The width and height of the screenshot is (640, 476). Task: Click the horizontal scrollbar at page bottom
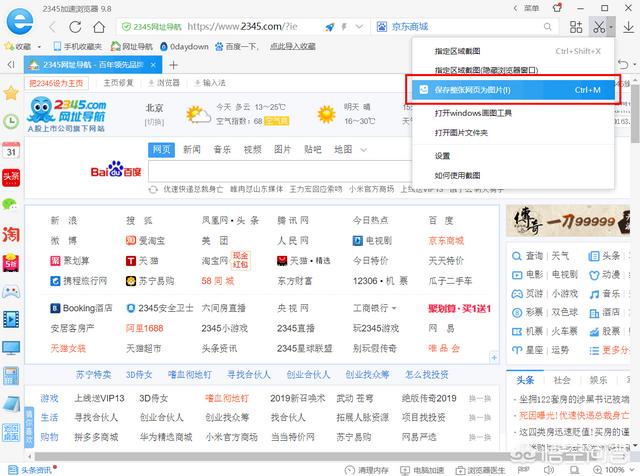click(269, 456)
